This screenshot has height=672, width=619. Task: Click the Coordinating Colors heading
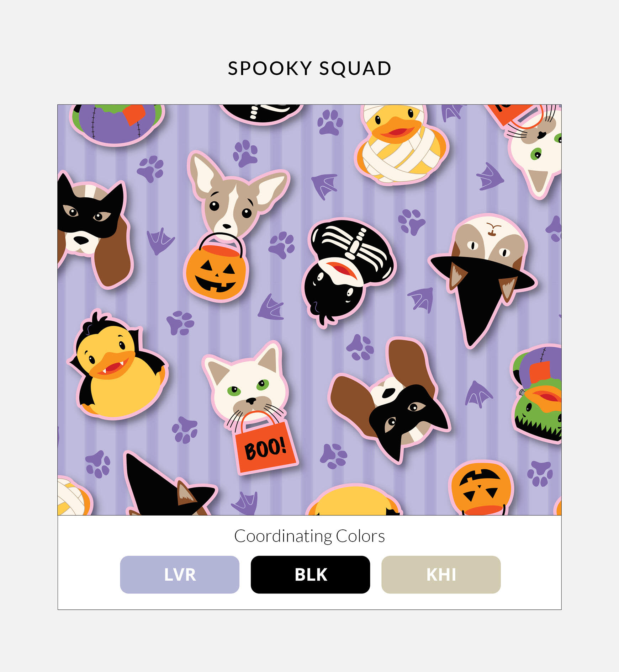point(309,536)
